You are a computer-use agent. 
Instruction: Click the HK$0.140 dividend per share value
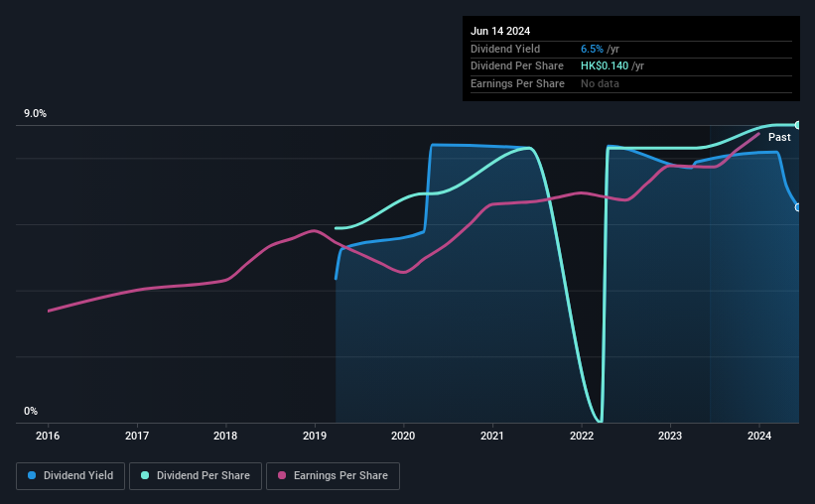(605, 66)
